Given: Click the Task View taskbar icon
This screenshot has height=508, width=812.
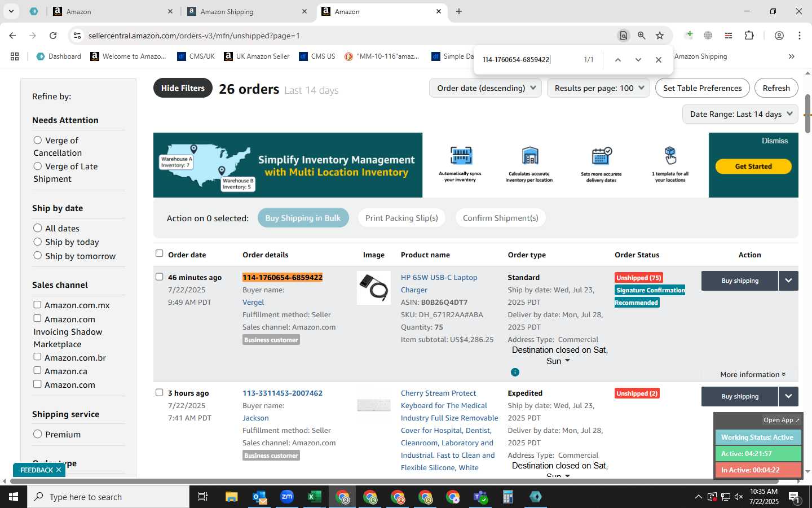Looking at the screenshot, I should click(x=203, y=497).
